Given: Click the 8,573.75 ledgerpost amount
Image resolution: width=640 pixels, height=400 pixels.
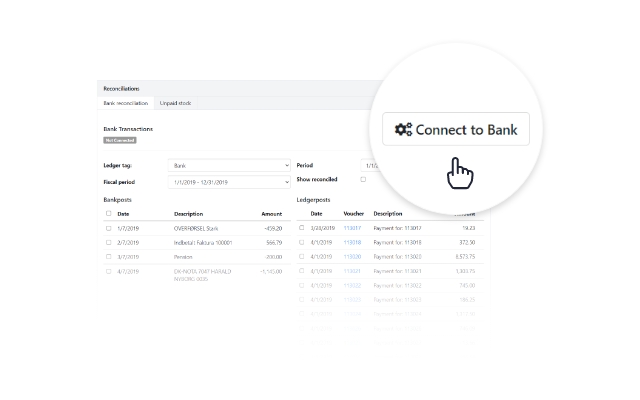Looking at the screenshot, I should click(x=465, y=257).
